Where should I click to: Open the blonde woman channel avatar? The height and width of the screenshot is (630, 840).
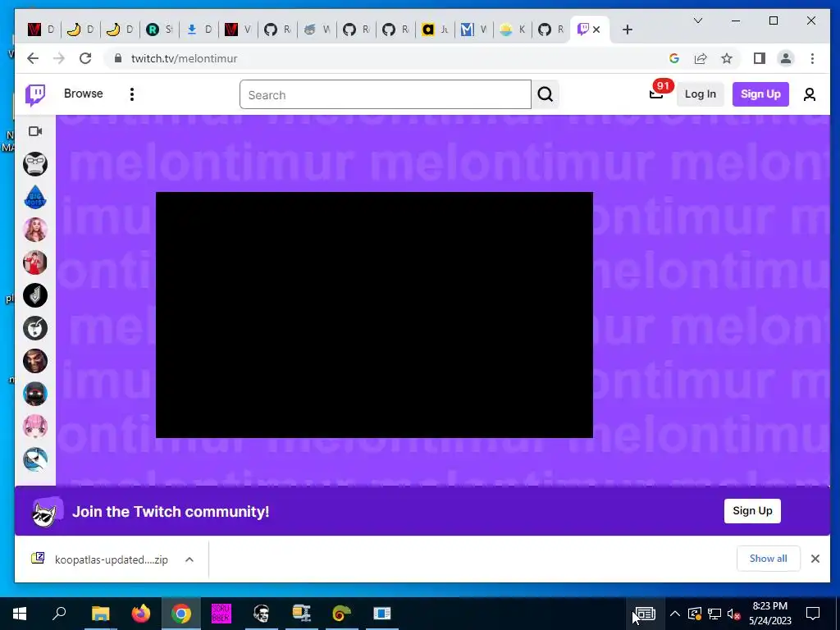click(35, 230)
